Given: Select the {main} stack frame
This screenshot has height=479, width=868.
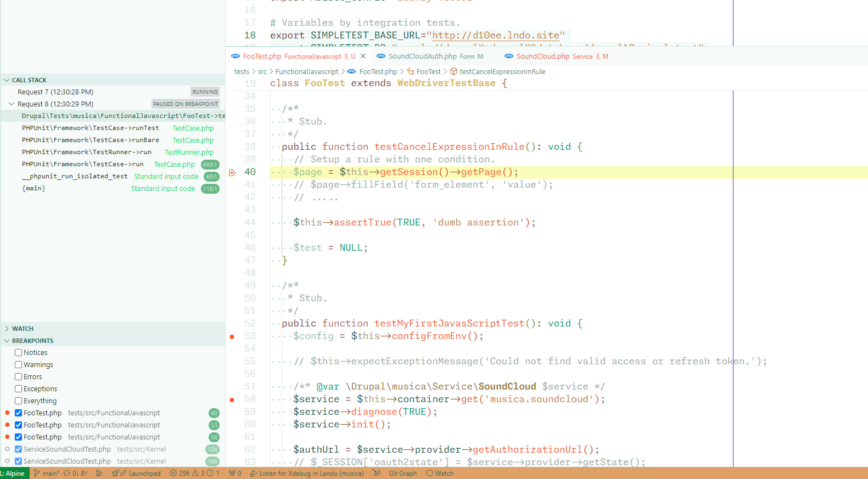Looking at the screenshot, I should [x=113, y=189].
